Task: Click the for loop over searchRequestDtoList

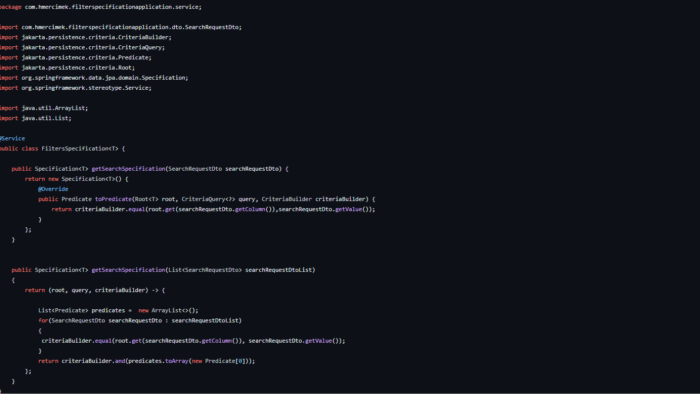Action: click(140, 320)
